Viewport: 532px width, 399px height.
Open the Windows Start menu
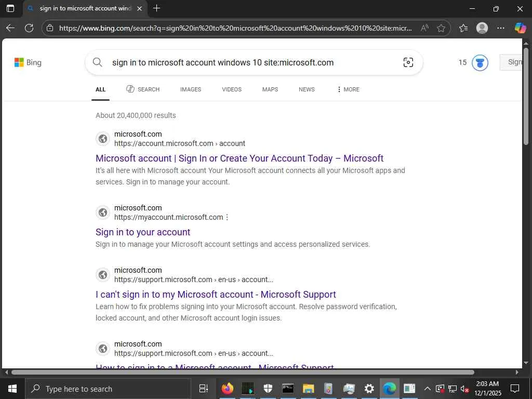coord(12,389)
